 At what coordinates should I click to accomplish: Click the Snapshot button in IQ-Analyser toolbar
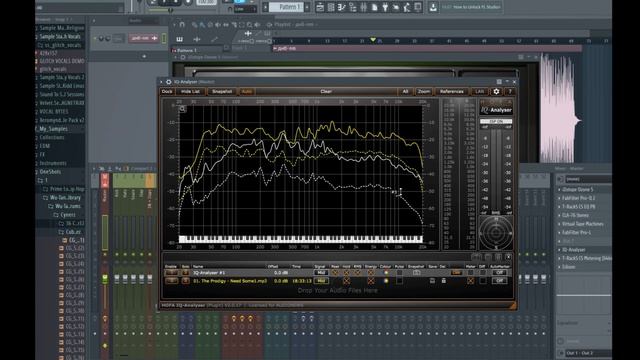[x=222, y=91]
